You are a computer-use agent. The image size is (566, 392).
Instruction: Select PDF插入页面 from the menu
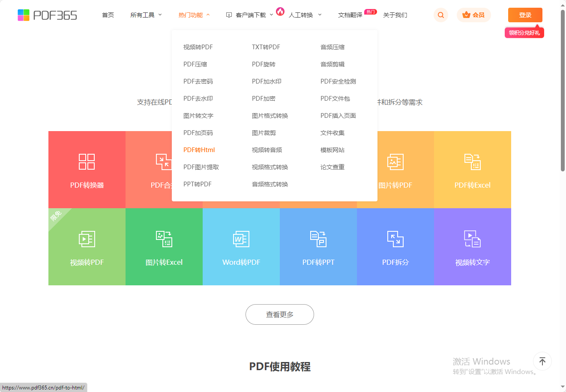point(338,116)
